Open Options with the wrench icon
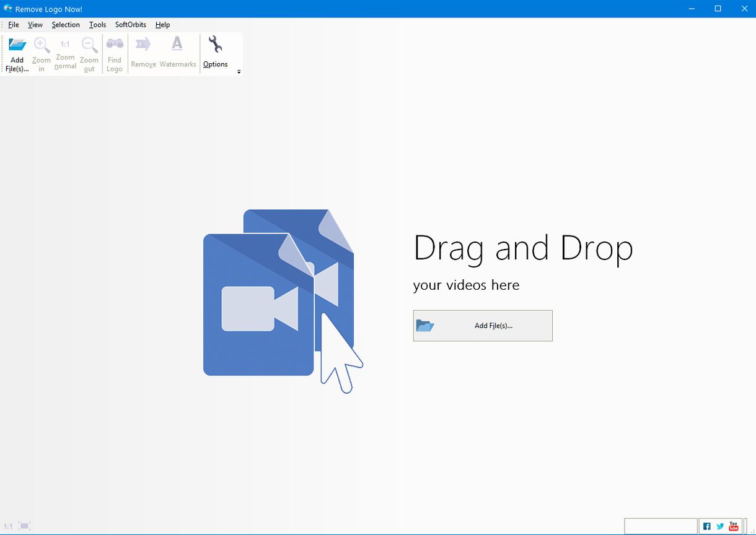The height and width of the screenshot is (535, 756). (215, 45)
